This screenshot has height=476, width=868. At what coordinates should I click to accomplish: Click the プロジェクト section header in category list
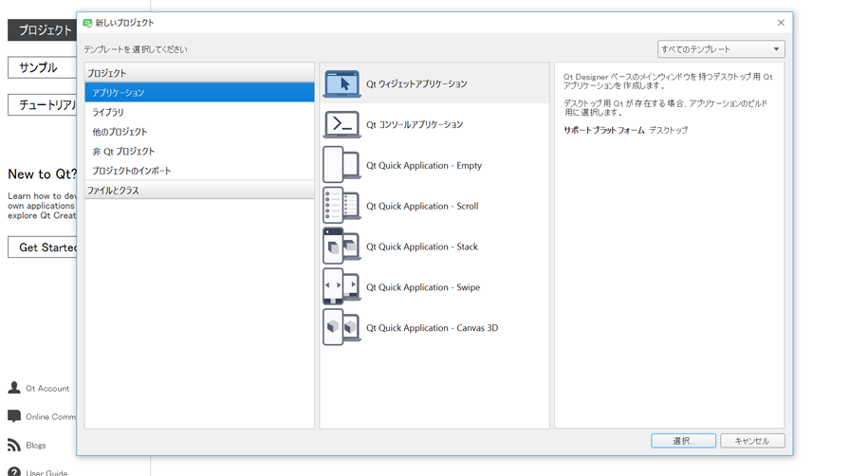coord(199,72)
